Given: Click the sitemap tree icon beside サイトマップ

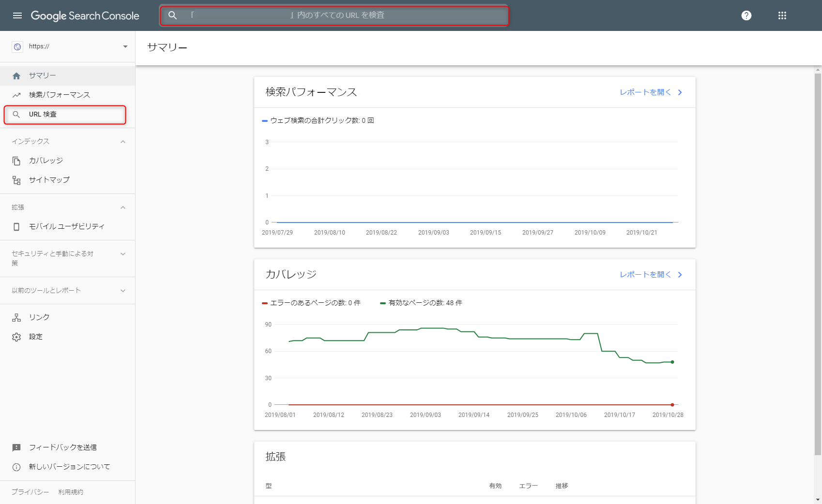Looking at the screenshot, I should click(16, 180).
